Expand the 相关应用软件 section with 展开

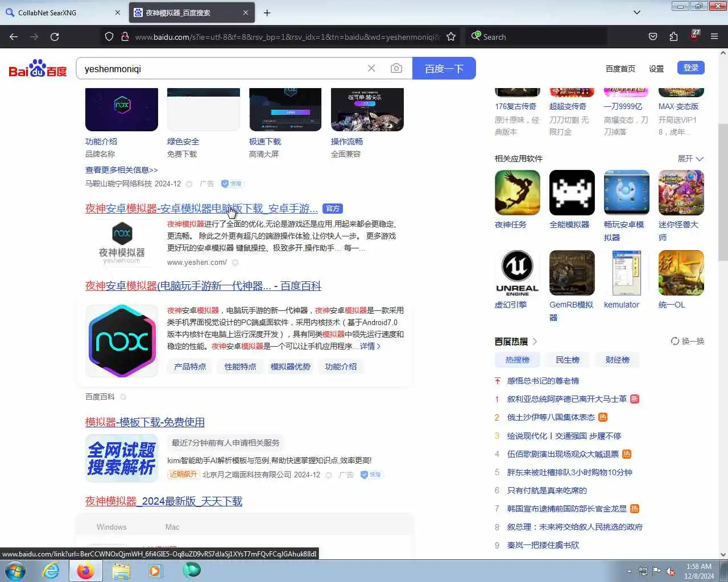(x=690, y=159)
